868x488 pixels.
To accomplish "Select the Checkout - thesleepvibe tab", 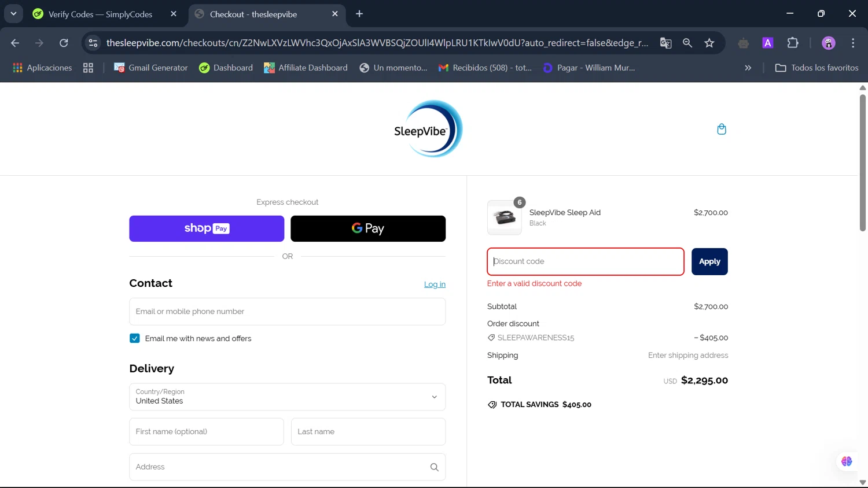I will pos(267,14).
